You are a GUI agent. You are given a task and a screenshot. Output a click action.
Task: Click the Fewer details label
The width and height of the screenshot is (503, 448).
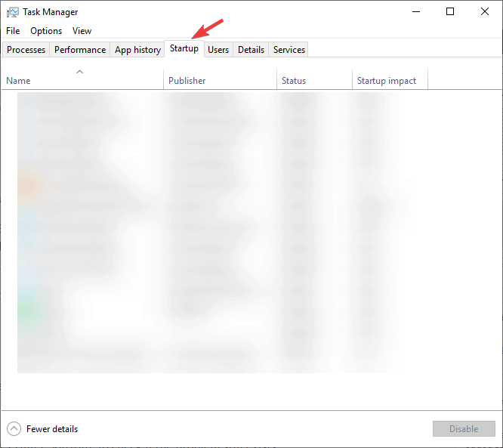pyautogui.click(x=52, y=429)
